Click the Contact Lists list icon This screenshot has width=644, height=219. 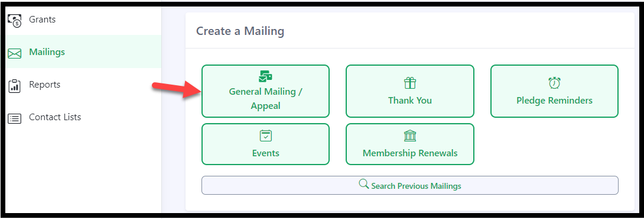15,118
